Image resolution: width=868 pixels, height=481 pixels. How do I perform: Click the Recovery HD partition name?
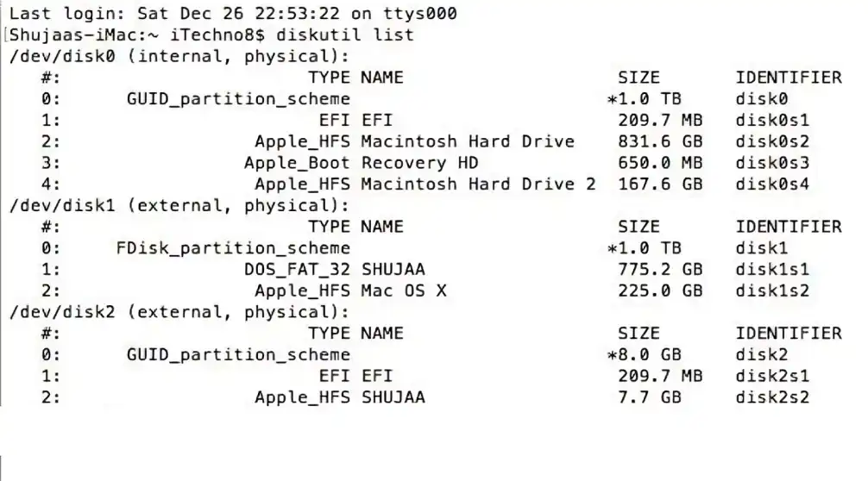click(x=419, y=163)
